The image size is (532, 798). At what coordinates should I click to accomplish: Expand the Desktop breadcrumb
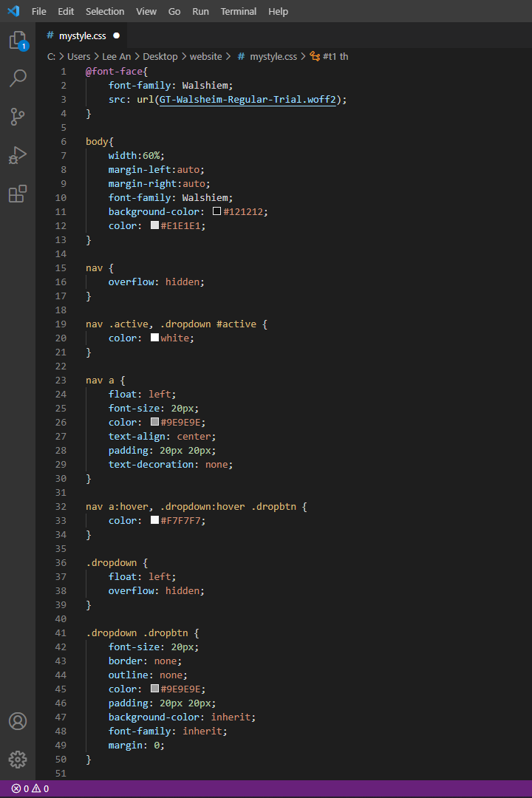pyautogui.click(x=160, y=56)
